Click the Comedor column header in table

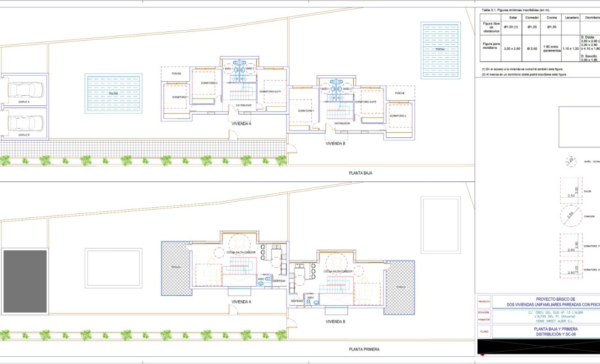(x=532, y=17)
